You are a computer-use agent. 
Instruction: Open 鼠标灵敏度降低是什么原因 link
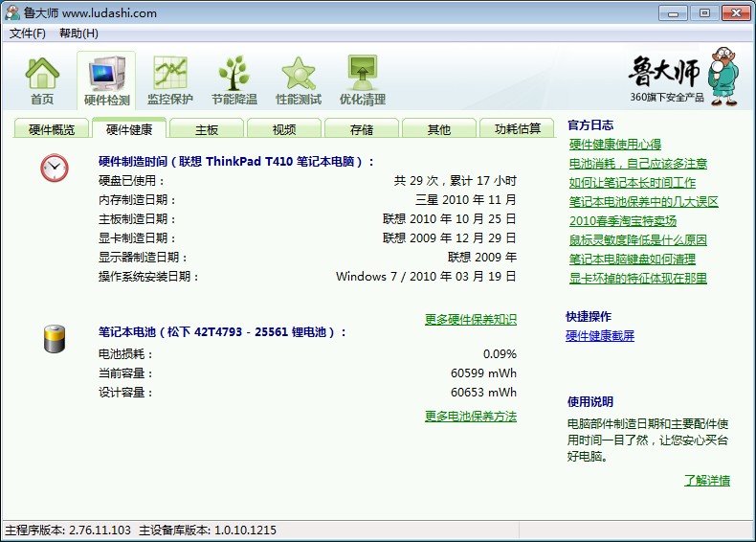(x=638, y=239)
